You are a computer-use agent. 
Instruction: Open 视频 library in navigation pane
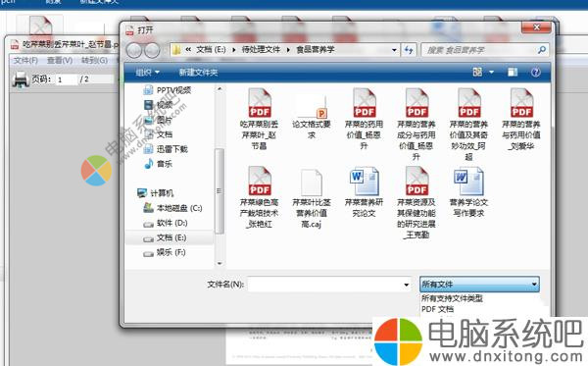coord(158,105)
